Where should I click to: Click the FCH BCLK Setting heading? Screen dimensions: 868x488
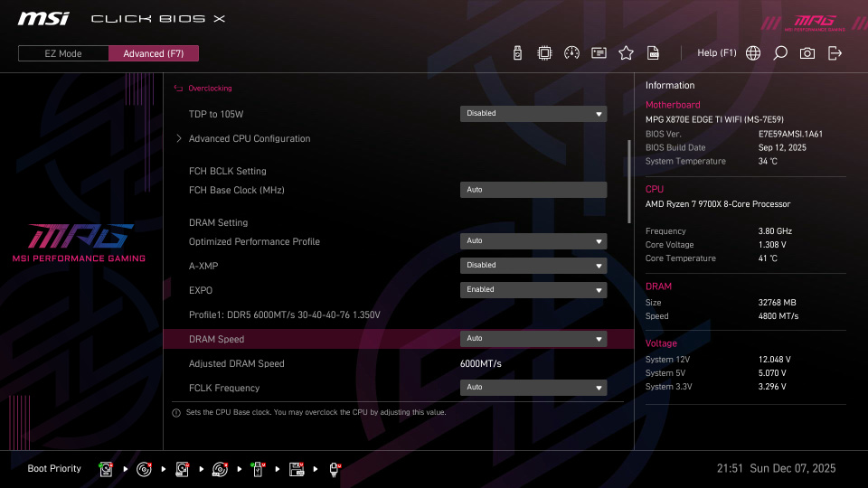coord(228,171)
